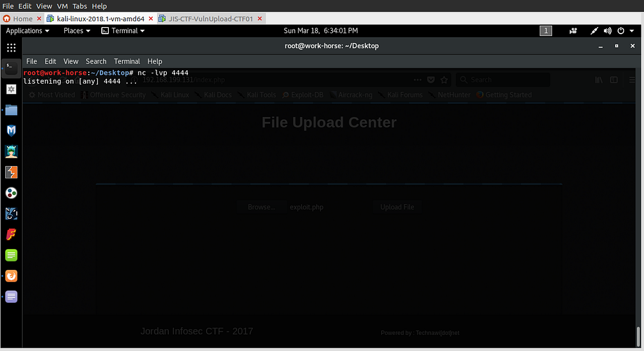Expand the Applications dropdown in top panel
This screenshot has width=644, height=351.
28,31
